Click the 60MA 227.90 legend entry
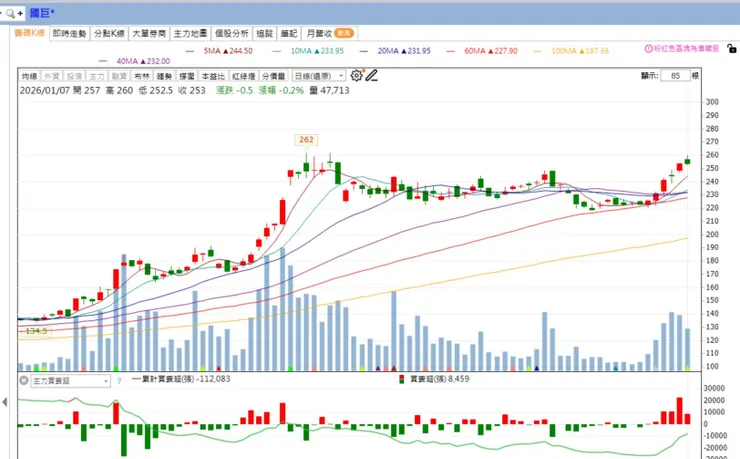The height and width of the screenshot is (459, 740). pyautogui.click(x=482, y=50)
